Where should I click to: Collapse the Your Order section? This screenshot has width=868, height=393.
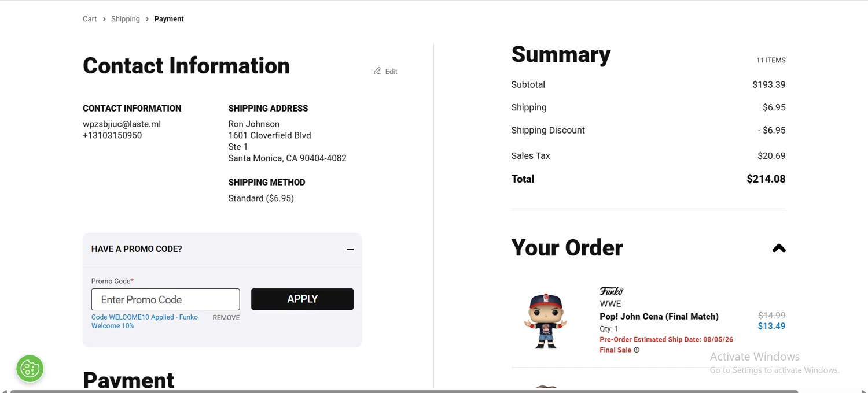tap(779, 249)
